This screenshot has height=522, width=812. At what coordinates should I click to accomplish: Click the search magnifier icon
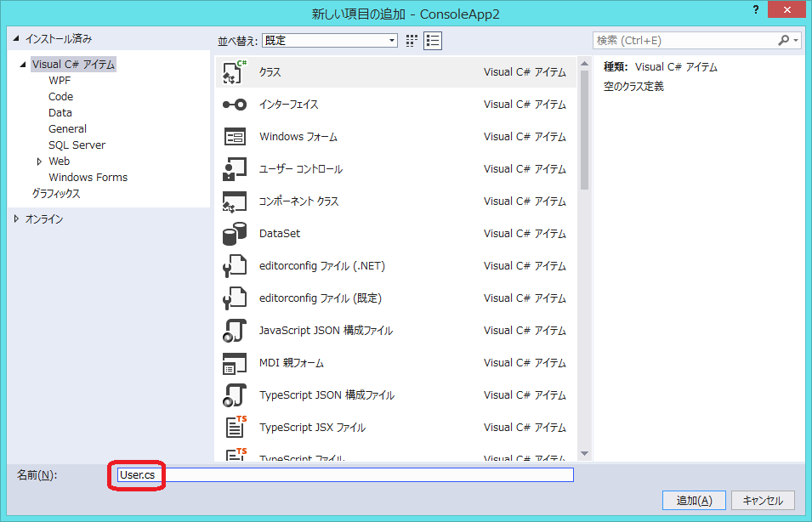coord(784,40)
